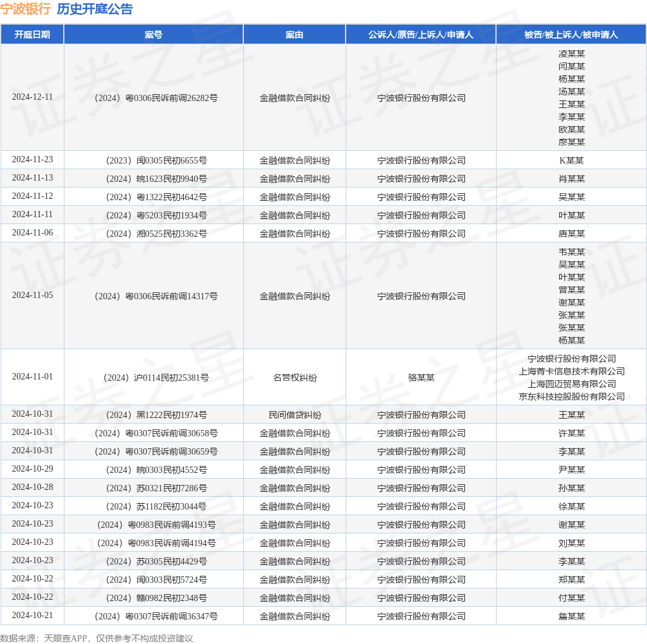The image size is (647, 644).
Task: Click defendant 肖某某
Action: click(x=571, y=179)
